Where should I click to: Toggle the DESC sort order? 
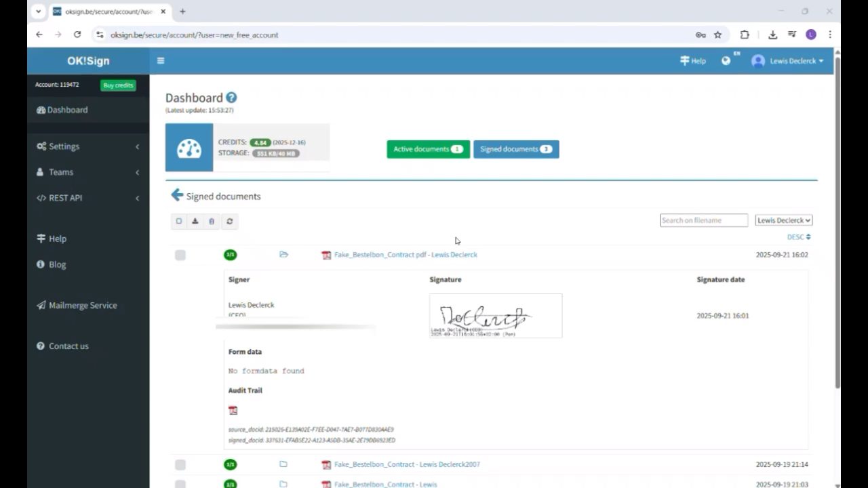pos(798,237)
